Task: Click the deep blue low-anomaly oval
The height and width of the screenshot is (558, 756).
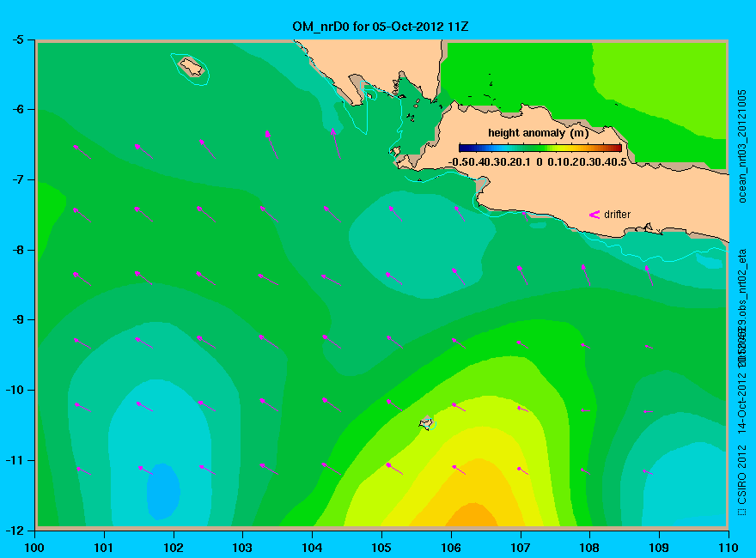Action: point(163,492)
